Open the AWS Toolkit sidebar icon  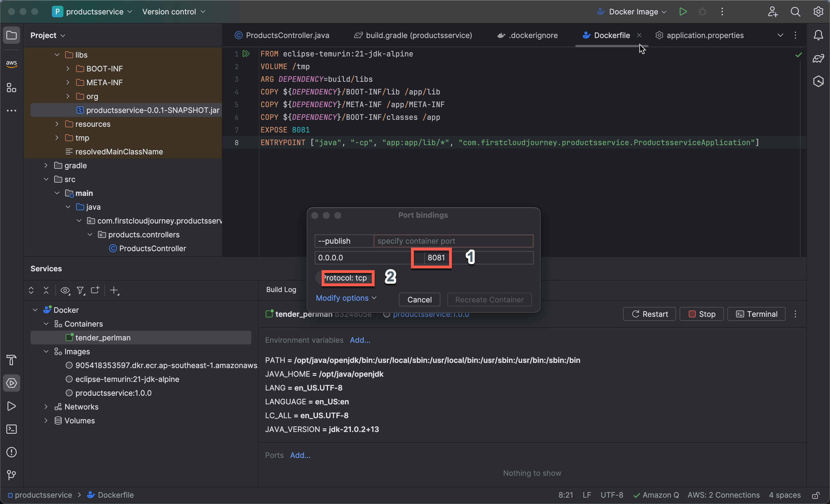(x=12, y=63)
